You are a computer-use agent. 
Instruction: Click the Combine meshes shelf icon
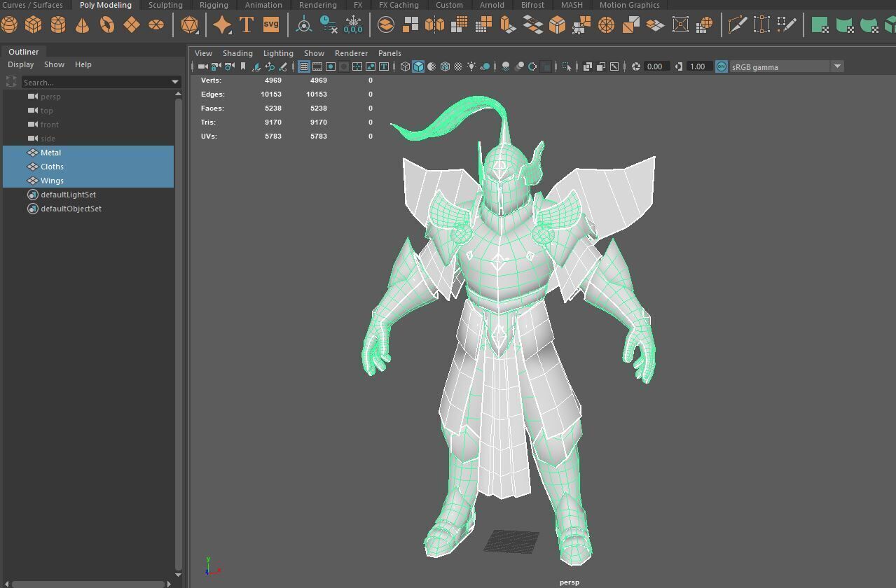click(x=386, y=24)
